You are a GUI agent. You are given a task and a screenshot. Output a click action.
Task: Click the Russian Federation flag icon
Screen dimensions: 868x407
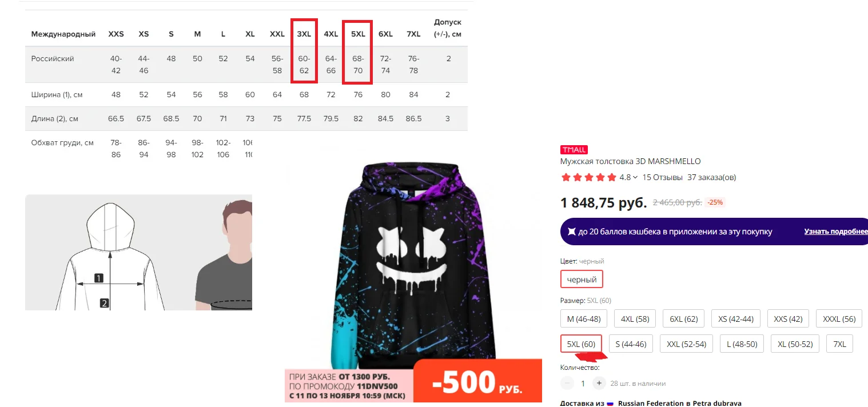coord(610,404)
